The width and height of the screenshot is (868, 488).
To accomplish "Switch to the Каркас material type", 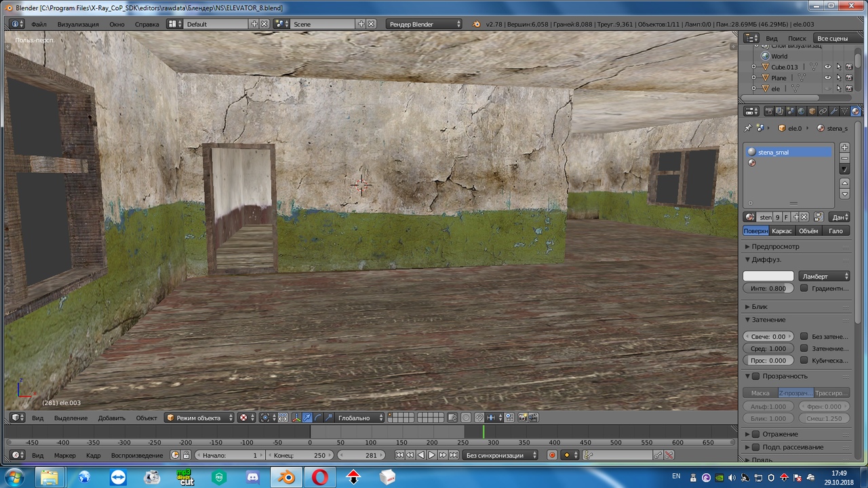I will (x=781, y=231).
